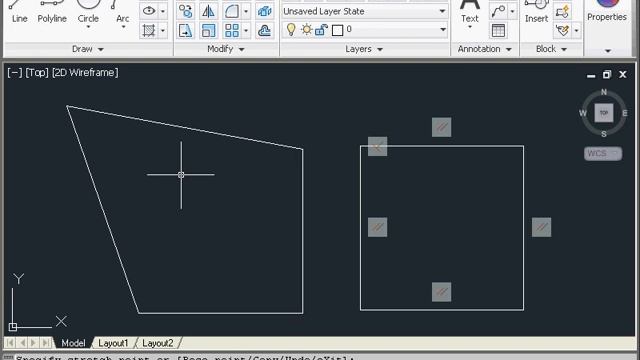
Task: Open dropdown arrow beside Edit block
Action: pos(576,31)
